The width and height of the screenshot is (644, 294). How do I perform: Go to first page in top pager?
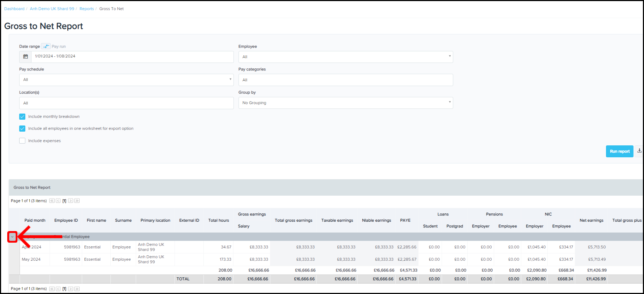point(52,201)
